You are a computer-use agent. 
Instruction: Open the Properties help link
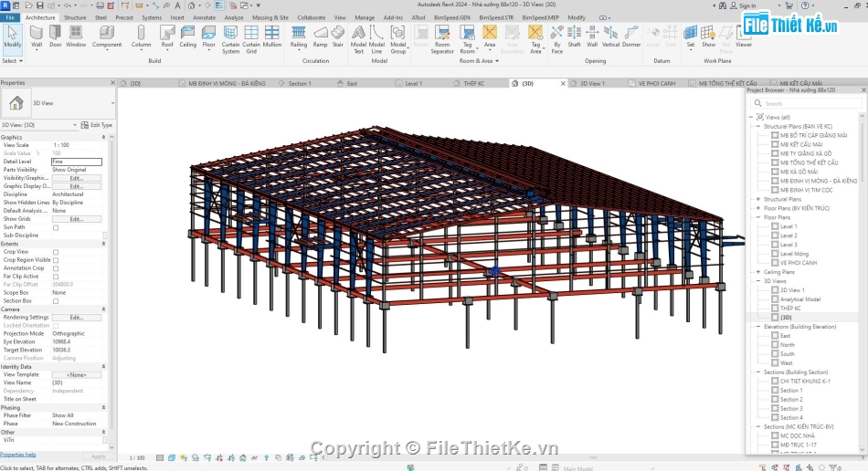pos(18,455)
